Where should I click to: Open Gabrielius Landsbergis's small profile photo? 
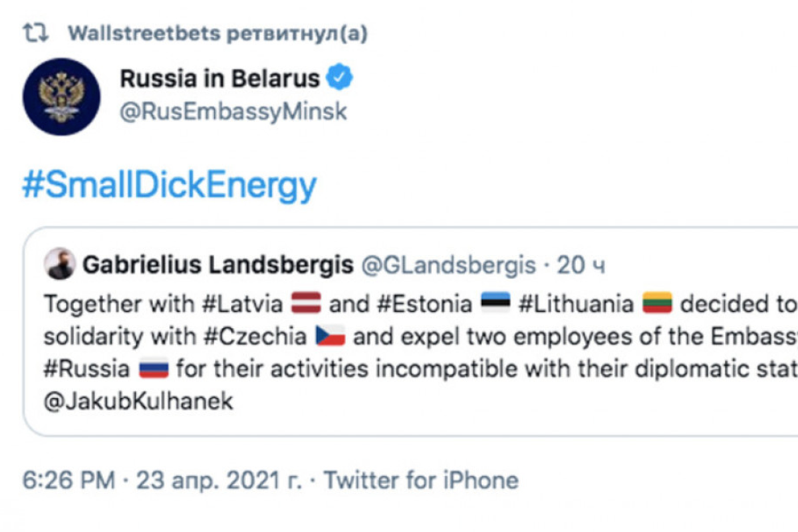coord(59,266)
